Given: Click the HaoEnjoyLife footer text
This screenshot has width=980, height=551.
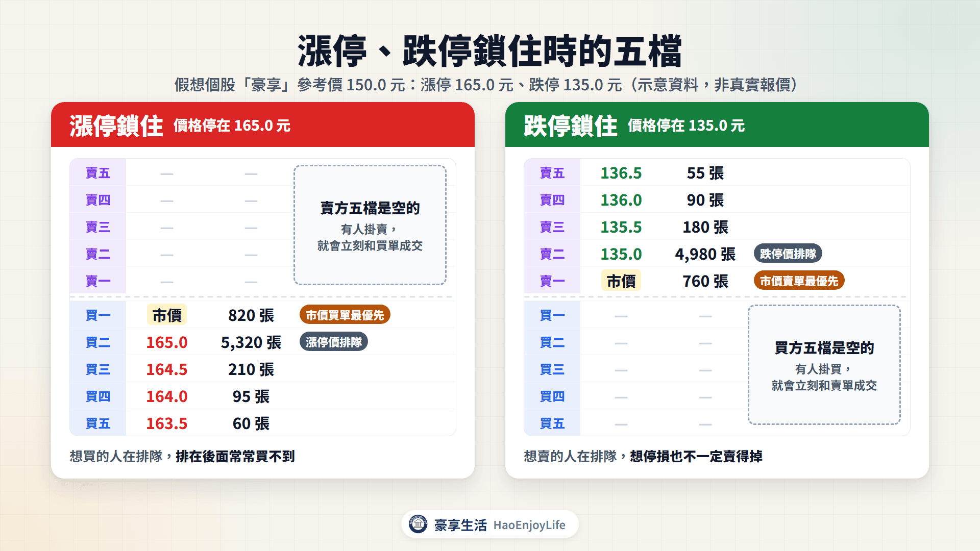Looking at the screenshot, I should click(x=529, y=525).
